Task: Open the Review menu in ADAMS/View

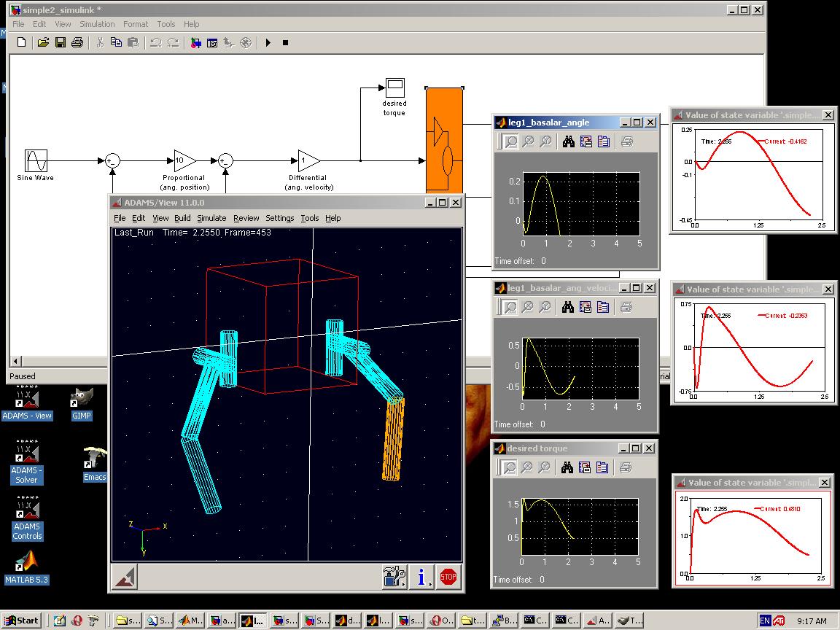Action: 246,218
